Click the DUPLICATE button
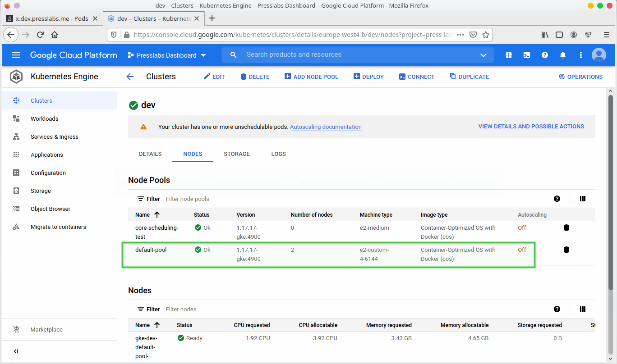This screenshot has height=364, width=617. pos(470,77)
